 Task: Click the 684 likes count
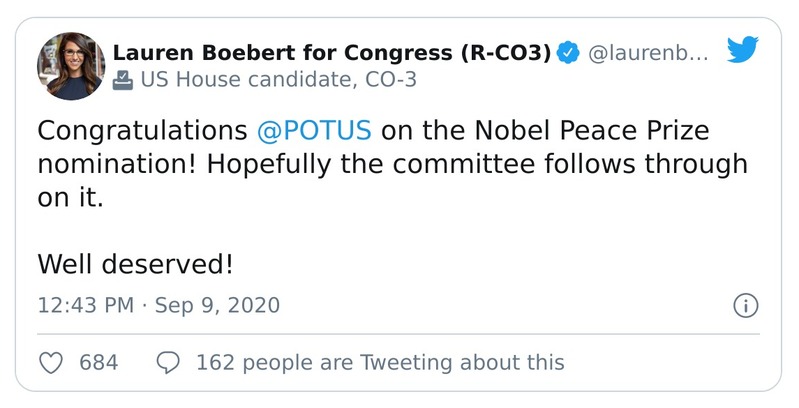(98, 362)
